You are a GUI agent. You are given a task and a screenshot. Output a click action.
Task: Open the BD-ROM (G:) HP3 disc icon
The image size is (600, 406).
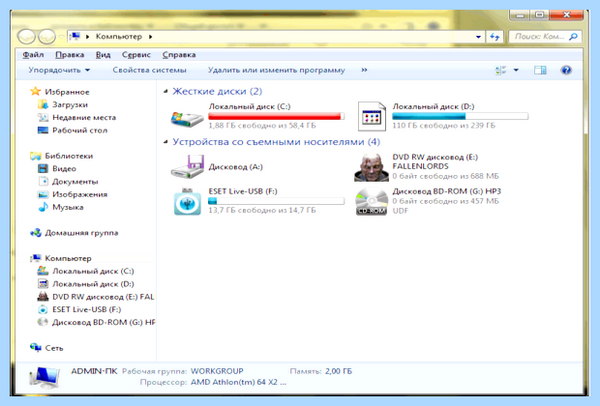pos(372,202)
